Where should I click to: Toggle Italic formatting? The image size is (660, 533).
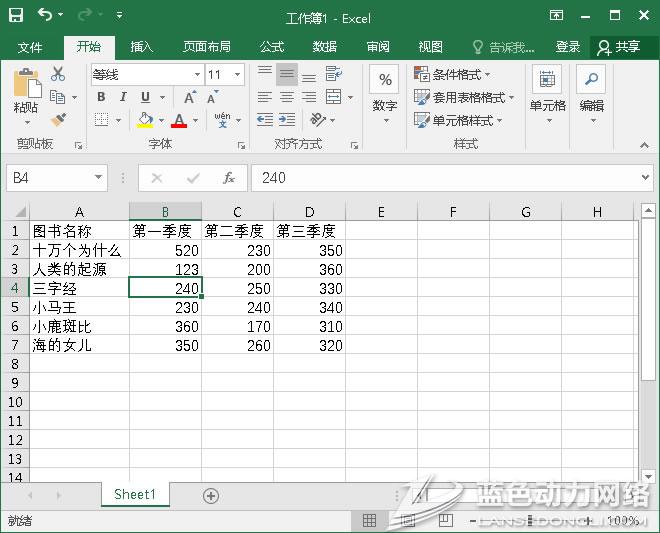(123, 97)
